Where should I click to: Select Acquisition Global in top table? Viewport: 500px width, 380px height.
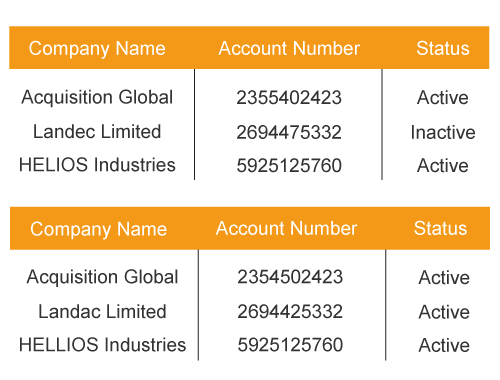point(97,98)
